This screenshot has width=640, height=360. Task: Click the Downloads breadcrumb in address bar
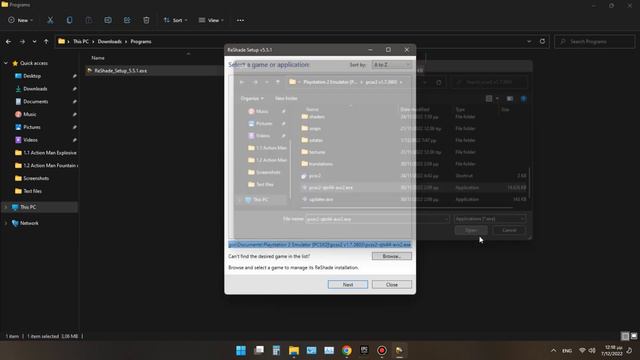point(109,42)
